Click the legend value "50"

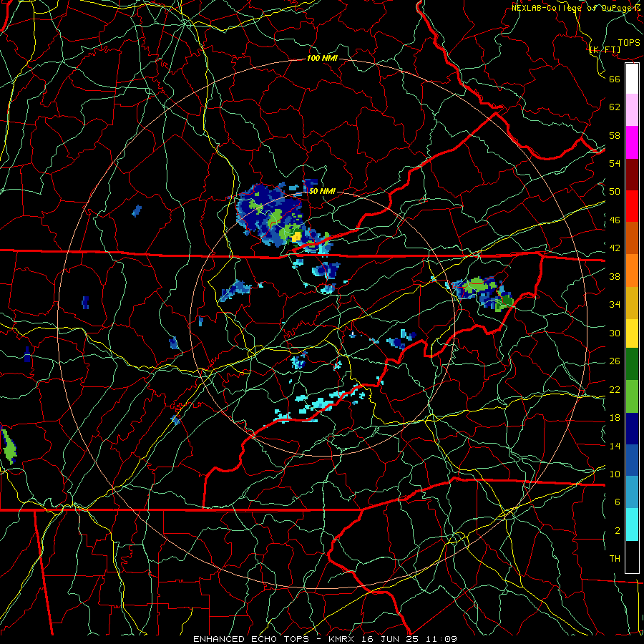point(615,192)
